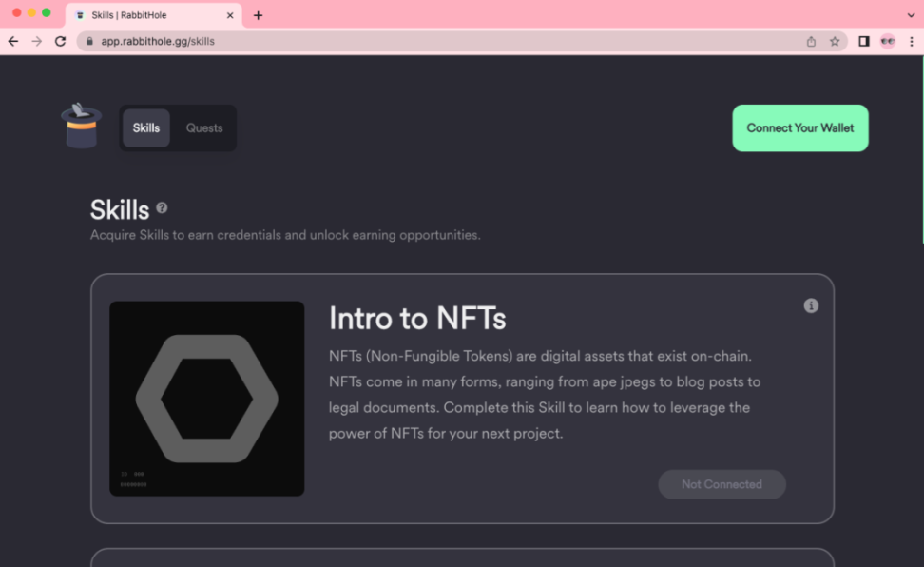The image size is (924, 567).
Task: Open a new browser tab
Action: (x=259, y=15)
